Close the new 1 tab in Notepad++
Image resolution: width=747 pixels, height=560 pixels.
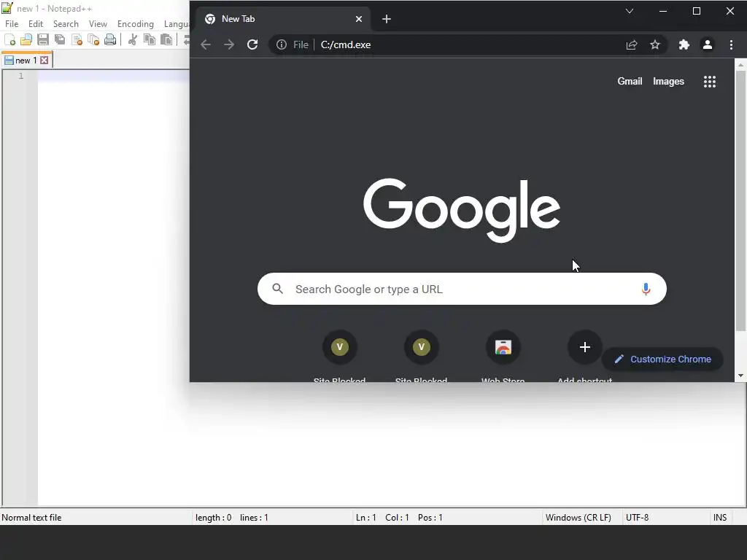click(x=44, y=61)
